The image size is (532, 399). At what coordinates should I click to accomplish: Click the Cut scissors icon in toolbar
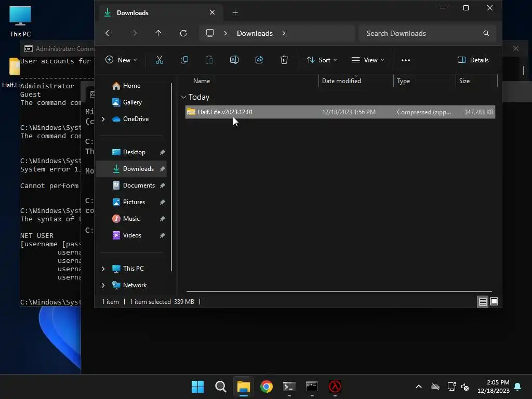(x=159, y=60)
